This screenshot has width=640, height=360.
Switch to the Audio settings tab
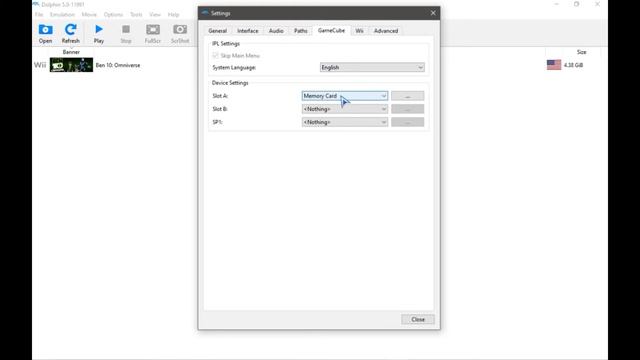(276, 31)
